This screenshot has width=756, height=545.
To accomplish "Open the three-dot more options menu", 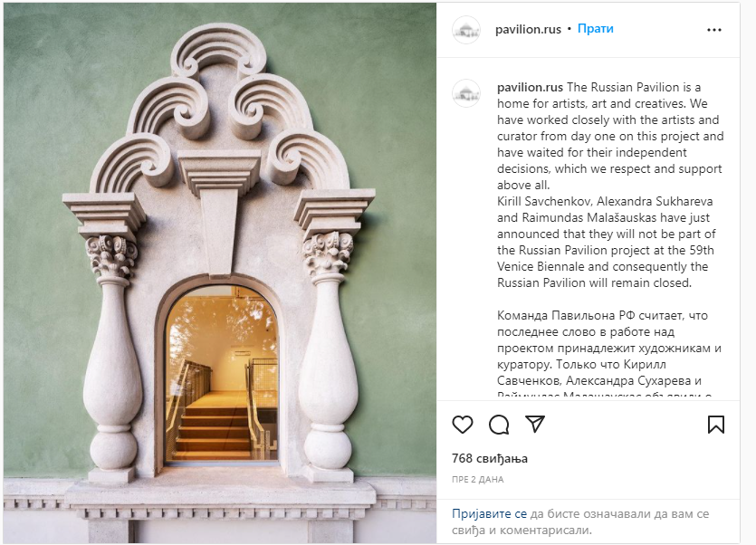I will click(714, 30).
